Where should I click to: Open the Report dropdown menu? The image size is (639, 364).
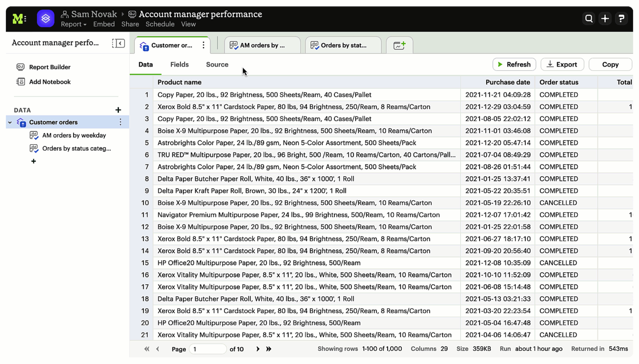coord(74,25)
